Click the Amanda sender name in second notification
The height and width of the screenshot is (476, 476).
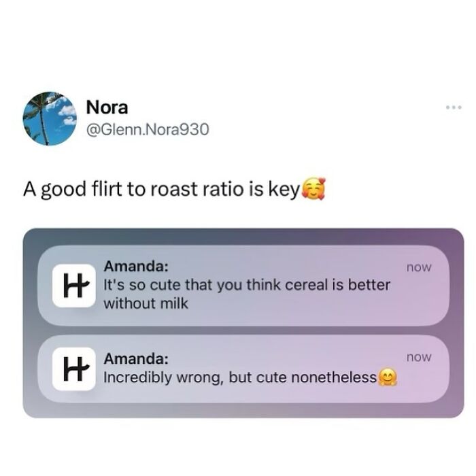click(x=136, y=358)
